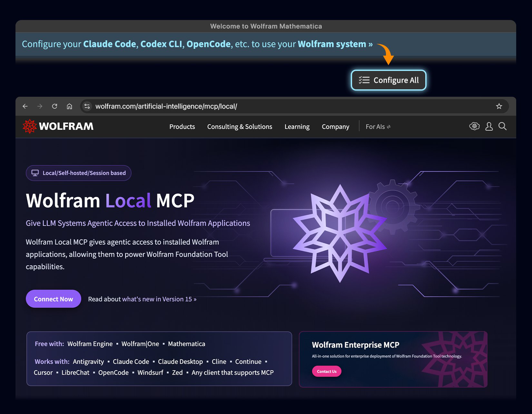532x414 pixels.
Task: Switch to the For AIs view
Action: tap(378, 127)
